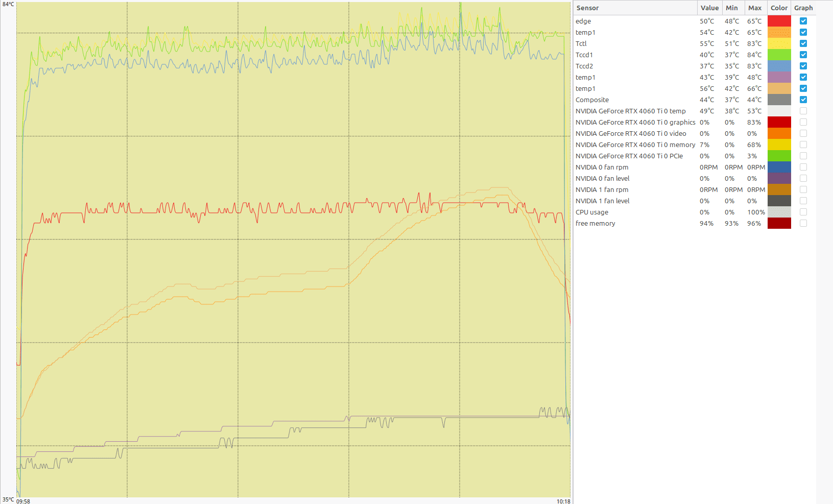Open color swatch for RTX 4060 Ti graphics
833x504 pixels.
pyautogui.click(x=779, y=122)
